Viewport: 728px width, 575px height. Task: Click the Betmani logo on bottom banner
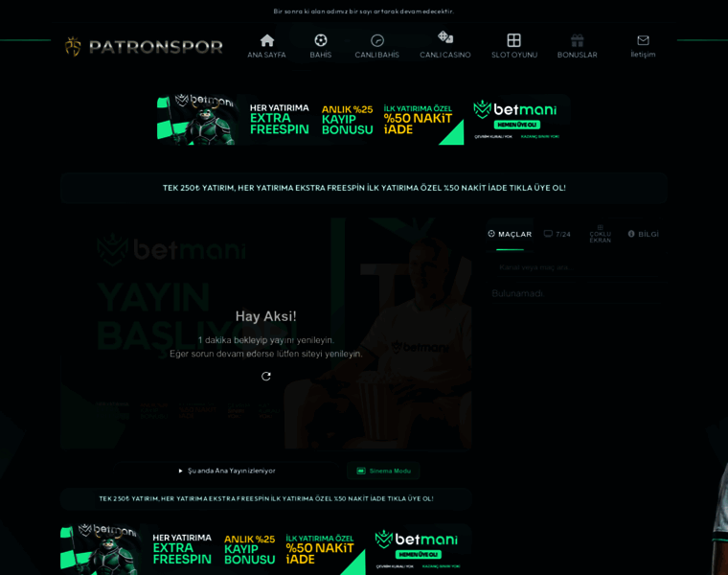[417, 540]
